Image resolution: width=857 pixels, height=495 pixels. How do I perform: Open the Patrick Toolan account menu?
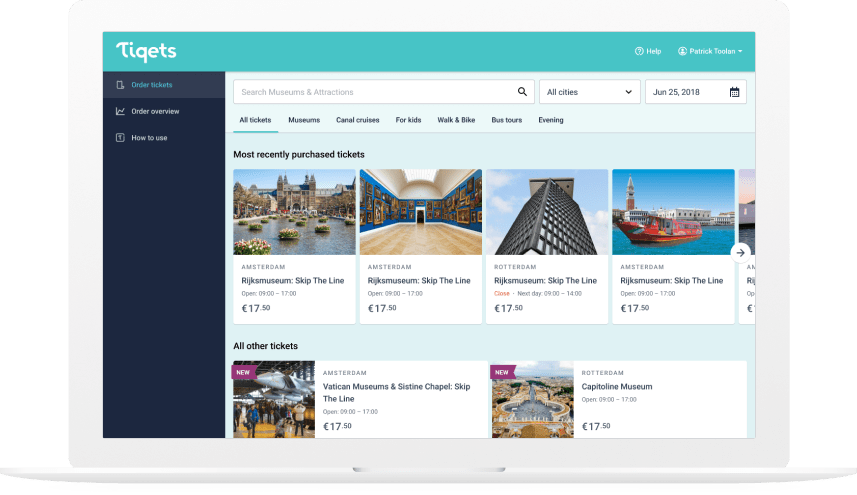(709, 51)
